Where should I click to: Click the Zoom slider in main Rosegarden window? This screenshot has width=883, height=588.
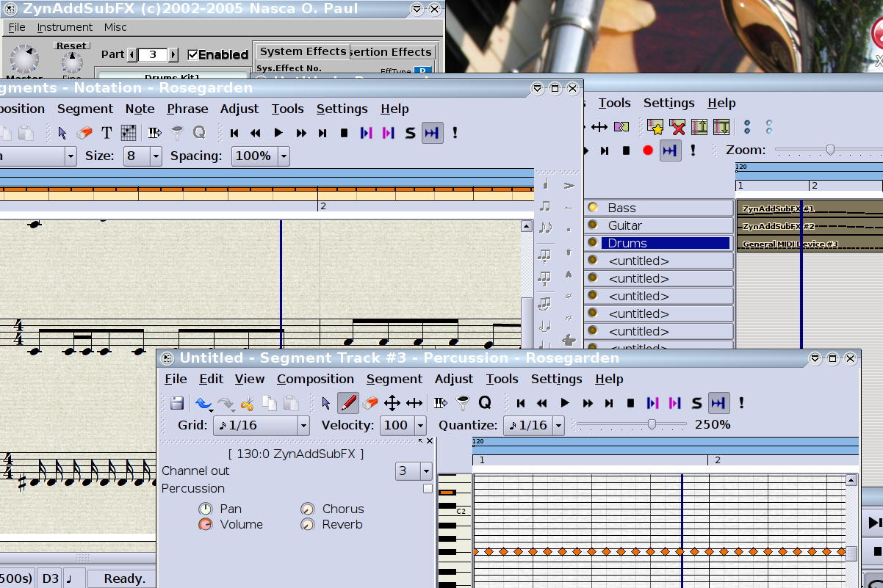tap(830, 150)
